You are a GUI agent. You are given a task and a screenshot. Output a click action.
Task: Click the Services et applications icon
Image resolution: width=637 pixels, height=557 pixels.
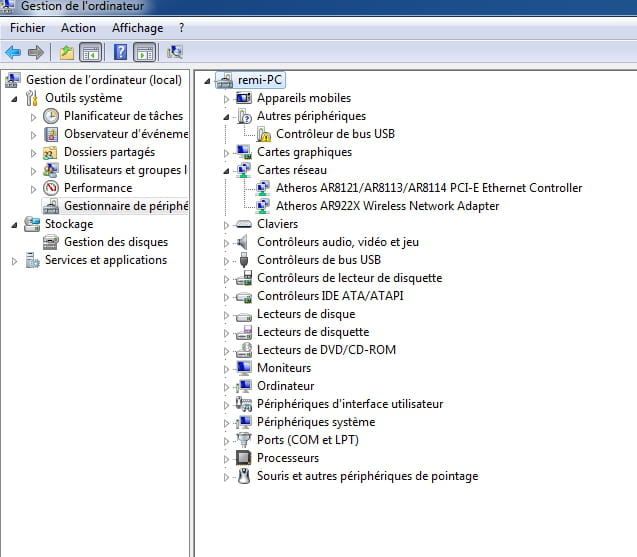(32, 260)
